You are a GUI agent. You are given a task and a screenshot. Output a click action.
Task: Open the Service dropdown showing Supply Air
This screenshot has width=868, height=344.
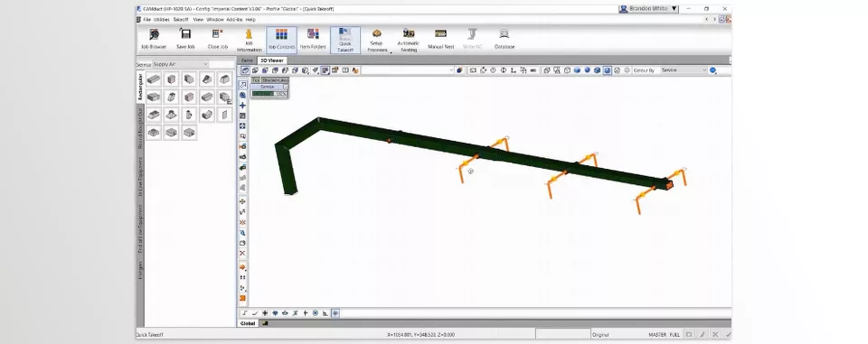tap(181, 64)
